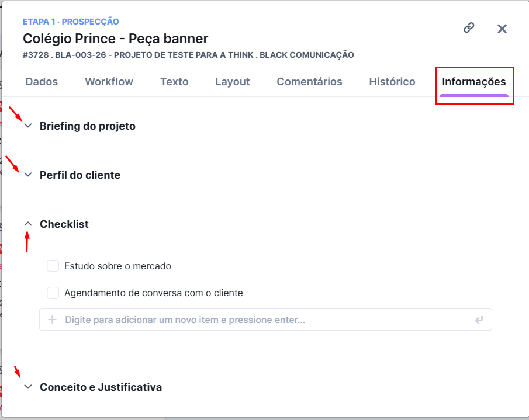
Task: View the Comentários tab
Action: coord(309,82)
